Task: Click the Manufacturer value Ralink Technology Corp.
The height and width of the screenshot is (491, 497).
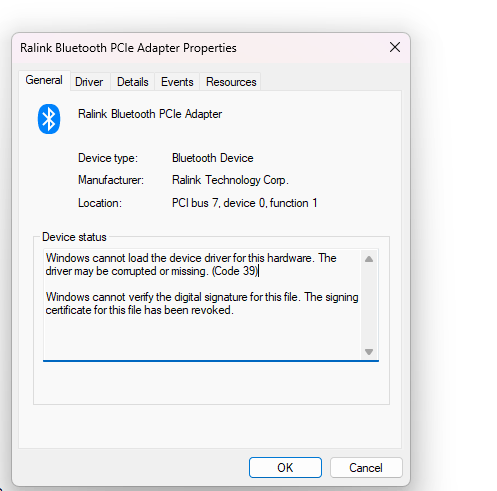Action: (230, 180)
